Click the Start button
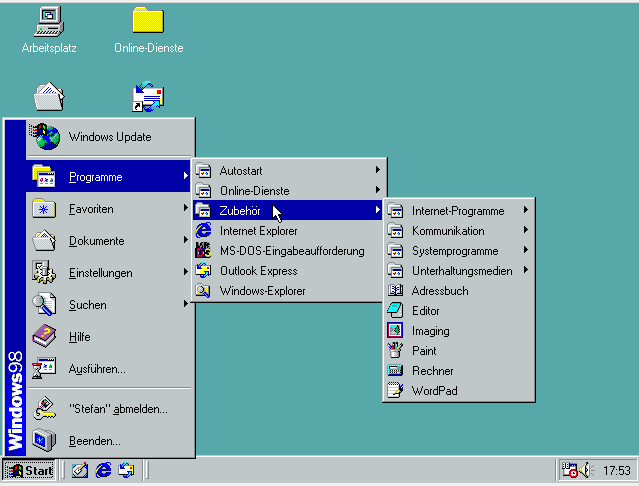 [x=29, y=471]
